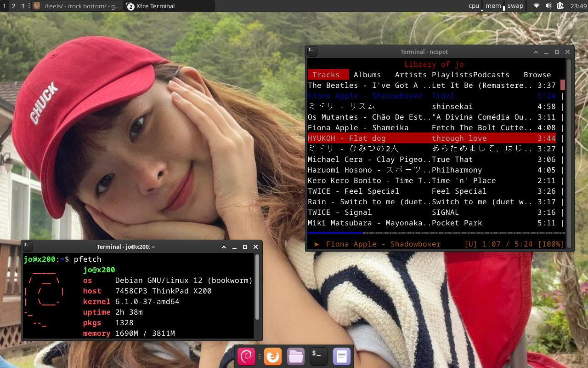Image resolution: width=588 pixels, height=368 pixels.
Task: Open the volume speaker tray icon
Action: pos(548,6)
